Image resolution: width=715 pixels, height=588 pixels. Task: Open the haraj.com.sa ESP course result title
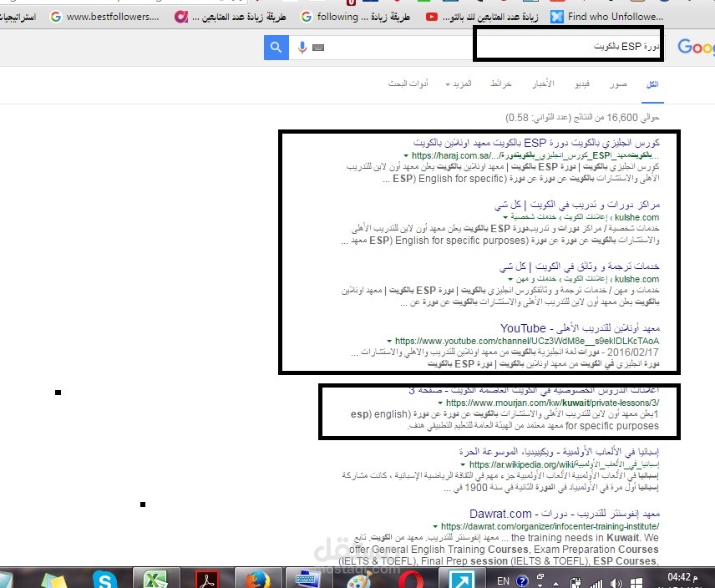pos(537,143)
